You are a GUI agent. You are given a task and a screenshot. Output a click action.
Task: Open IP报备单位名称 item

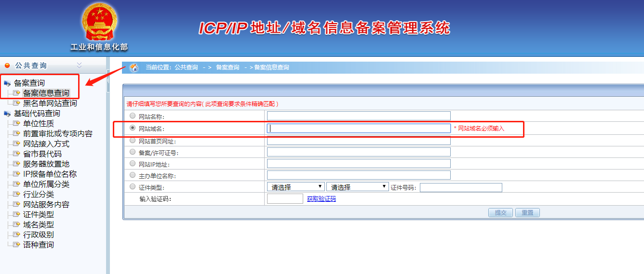pyautogui.click(x=50, y=174)
